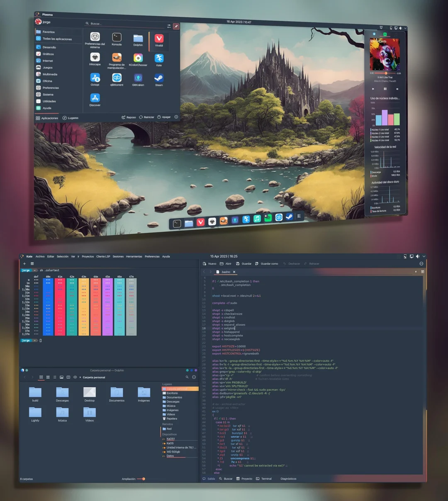Open the Herramientas menu in Kate

click(134, 256)
